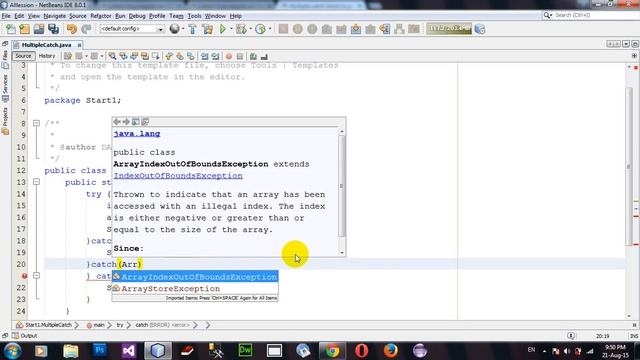The image size is (640, 360).
Task: Open the Source menu
Action: [78, 16]
